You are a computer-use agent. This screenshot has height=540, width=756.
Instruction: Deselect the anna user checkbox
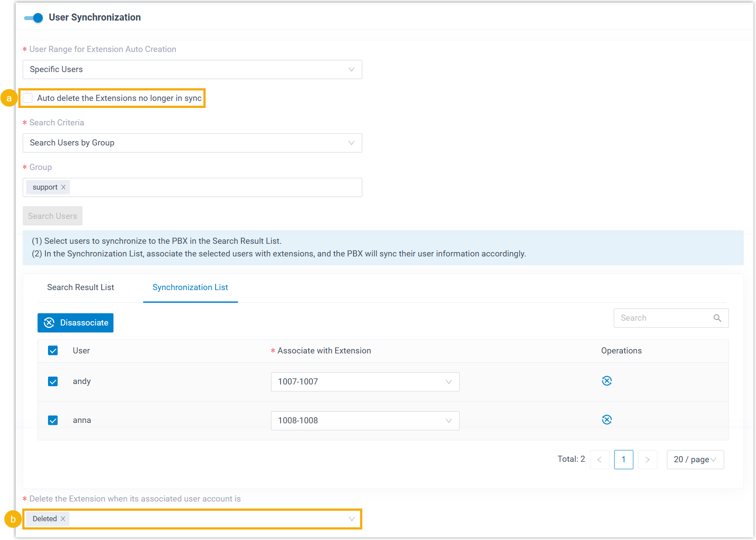pos(53,420)
